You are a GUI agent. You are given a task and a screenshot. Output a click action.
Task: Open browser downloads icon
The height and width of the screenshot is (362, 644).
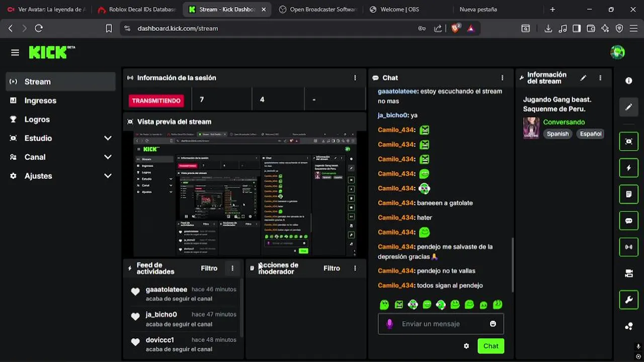[548, 29]
